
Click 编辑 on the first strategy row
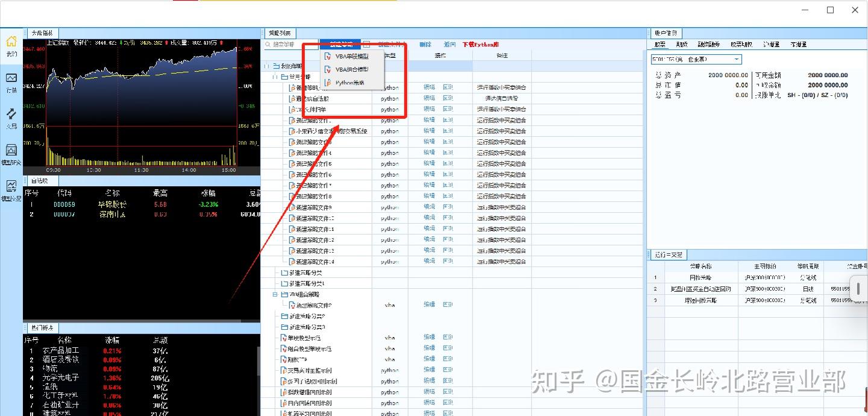pyautogui.click(x=429, y=87)
